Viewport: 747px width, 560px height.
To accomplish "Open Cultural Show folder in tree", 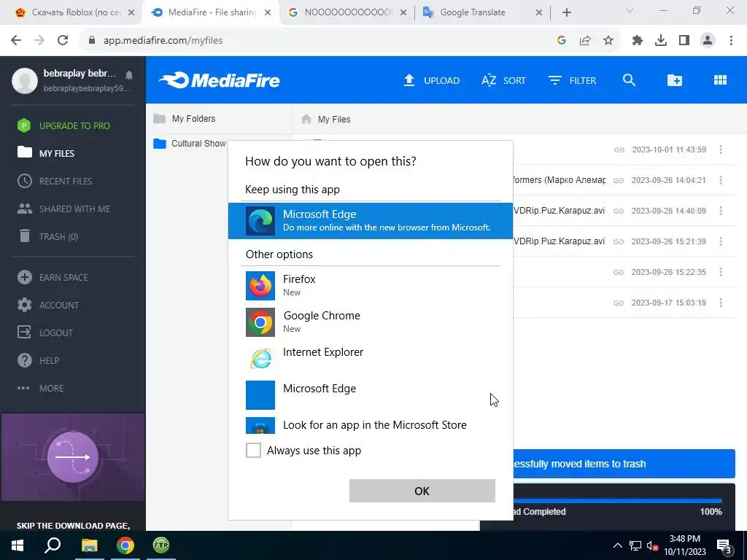I will click(190, 144).
